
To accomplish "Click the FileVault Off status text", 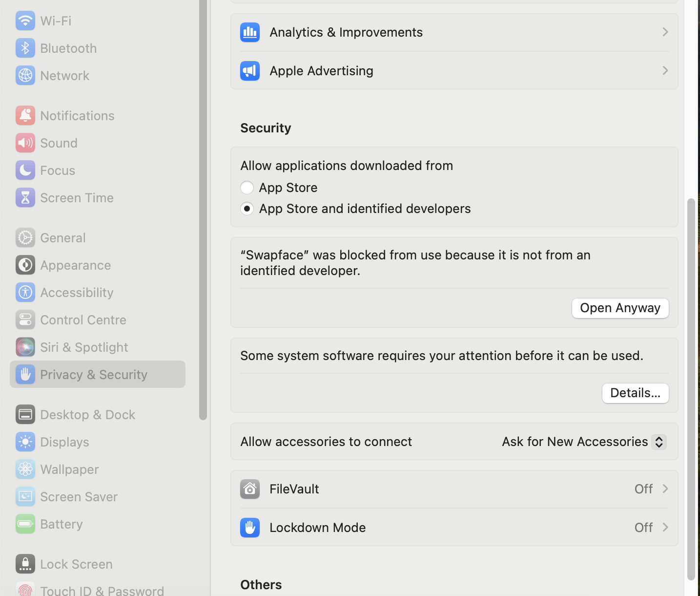I will point(643,489).
